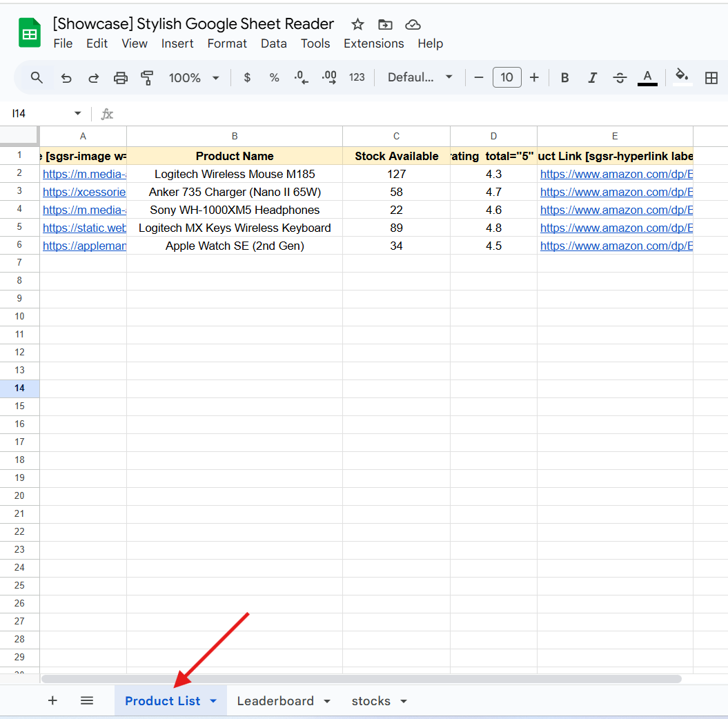Decrease font size with minus button

[479, 77]
